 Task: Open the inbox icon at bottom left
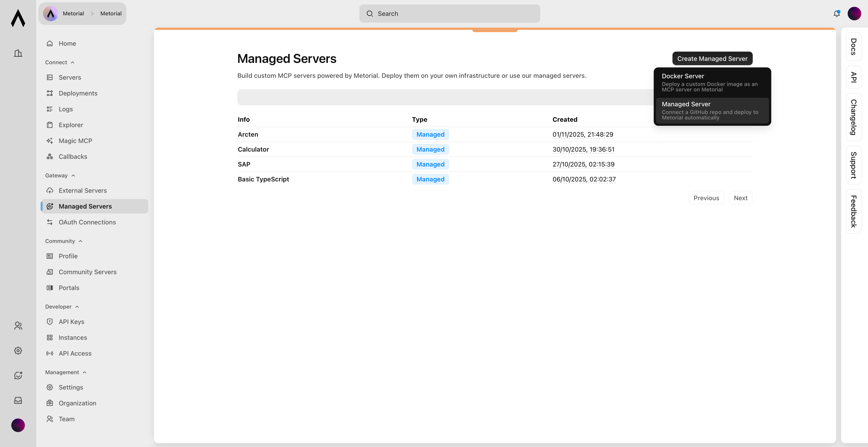(x=18, y=400)
